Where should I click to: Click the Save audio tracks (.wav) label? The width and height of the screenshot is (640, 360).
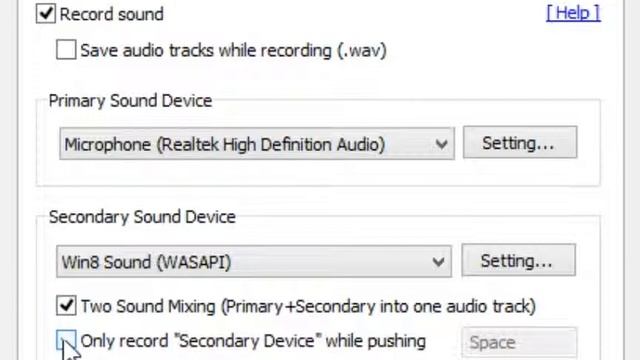tap(233, 51)
